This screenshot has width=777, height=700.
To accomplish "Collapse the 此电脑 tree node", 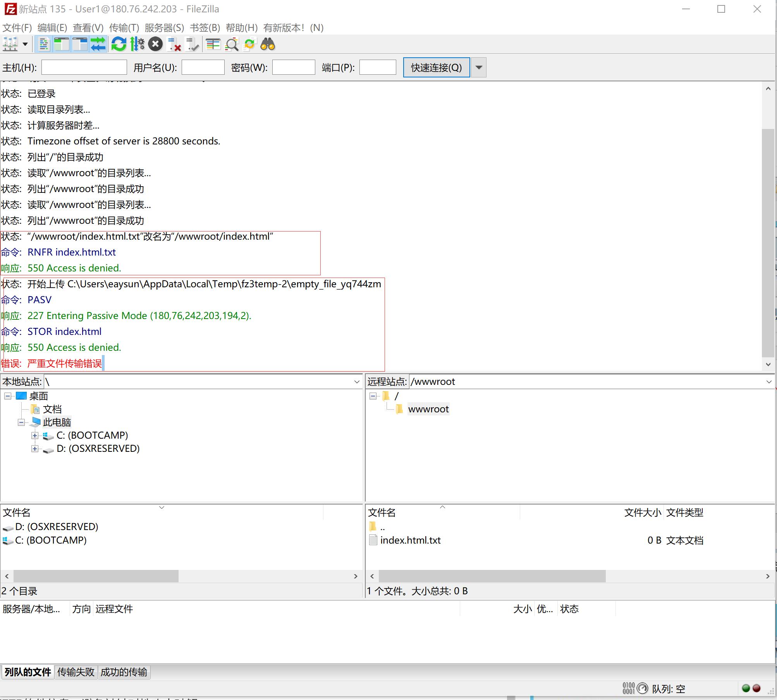I will 21,422.
